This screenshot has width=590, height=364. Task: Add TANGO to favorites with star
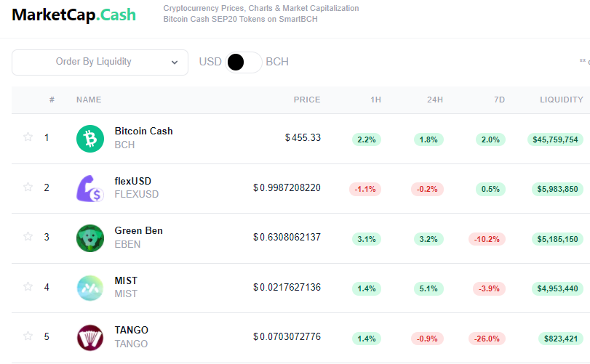click(28, 336)
